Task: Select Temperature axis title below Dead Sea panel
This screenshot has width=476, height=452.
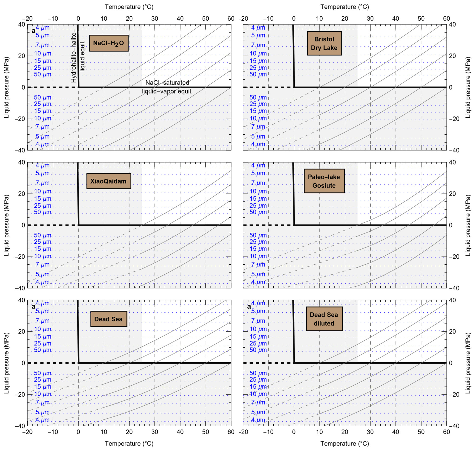Action: click(x=129, y=444)
